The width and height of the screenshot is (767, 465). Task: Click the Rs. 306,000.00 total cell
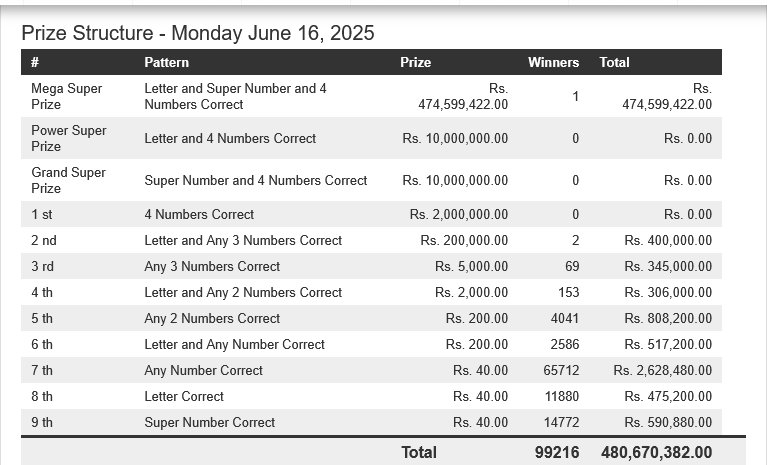point(668,292)
